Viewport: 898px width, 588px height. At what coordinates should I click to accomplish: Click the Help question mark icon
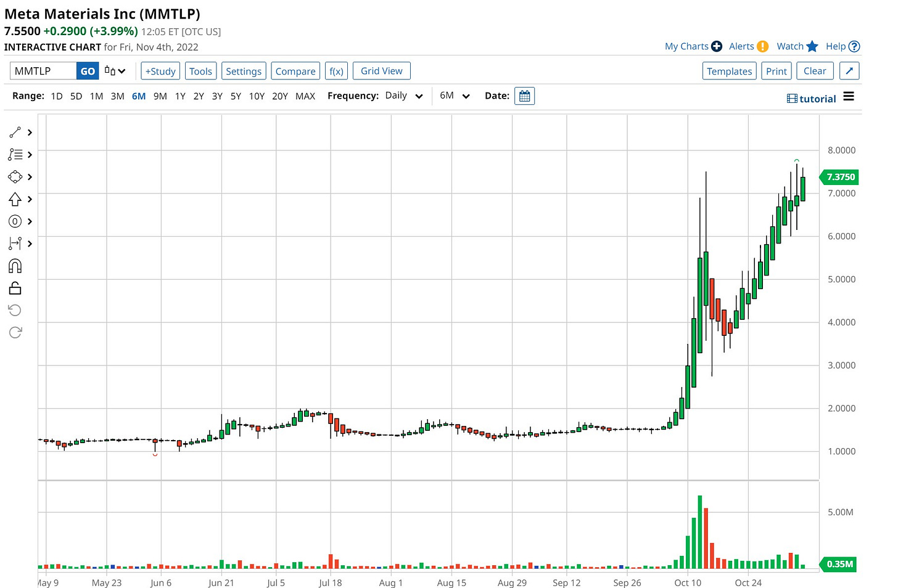click(854, 46)
